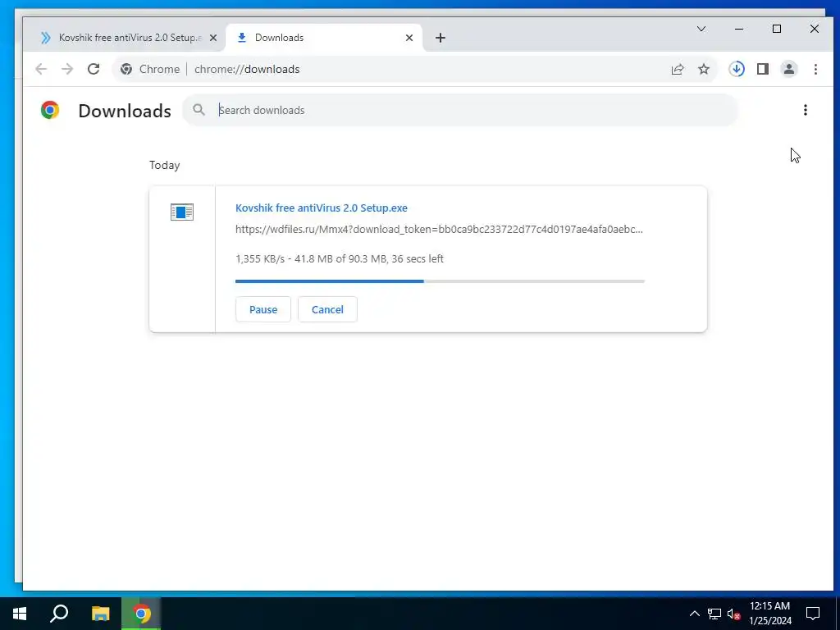The height and width of the screenshot is (630, 840).
Task: Open the notification center icon
Action: 813,614
